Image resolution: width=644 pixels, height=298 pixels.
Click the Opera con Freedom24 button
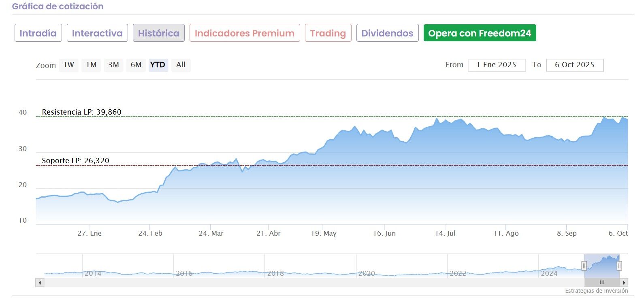pyautogui.click(x=480, y=33)
